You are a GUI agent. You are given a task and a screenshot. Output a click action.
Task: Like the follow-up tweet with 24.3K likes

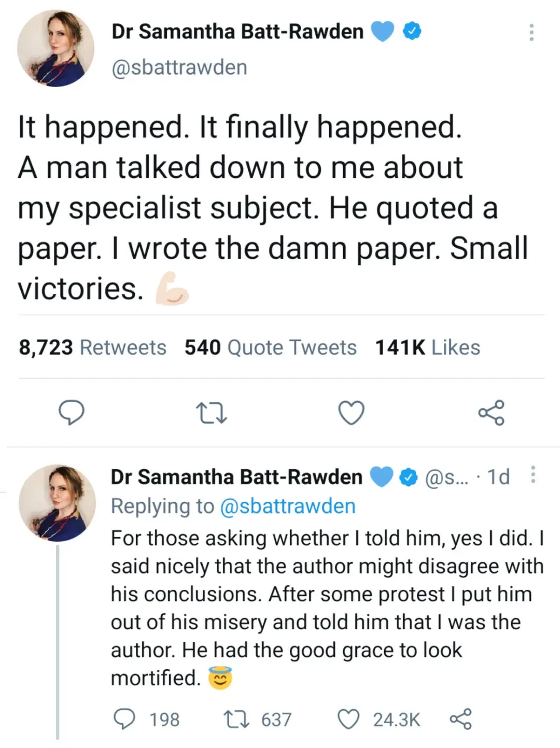(379, 719)
